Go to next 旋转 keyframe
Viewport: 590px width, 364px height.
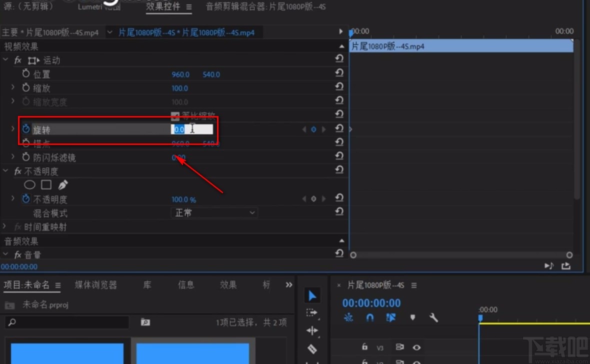[323, 129]
